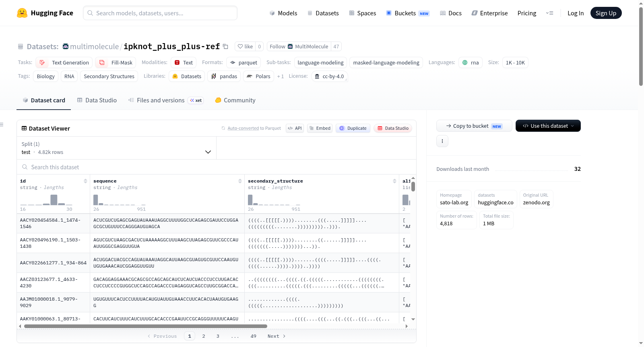Expand the +1 more libraries tag
The height and width of the screenshot is (347, 644).
[281, 76]
